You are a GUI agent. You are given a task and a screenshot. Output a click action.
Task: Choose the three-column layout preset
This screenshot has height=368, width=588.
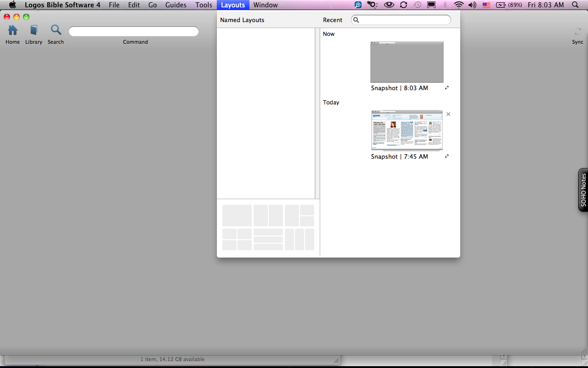300,239
